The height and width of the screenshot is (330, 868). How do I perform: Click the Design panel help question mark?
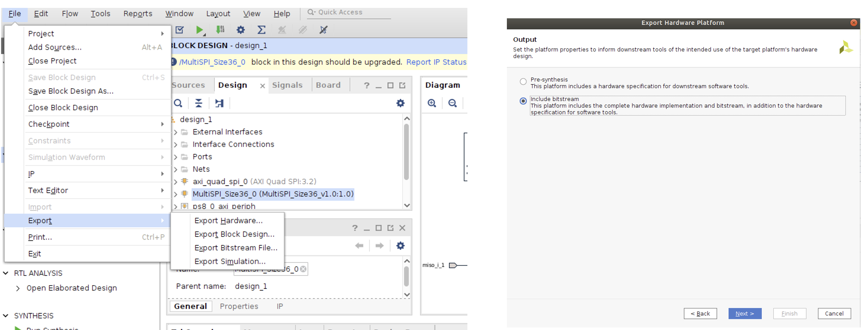[366, 85]
